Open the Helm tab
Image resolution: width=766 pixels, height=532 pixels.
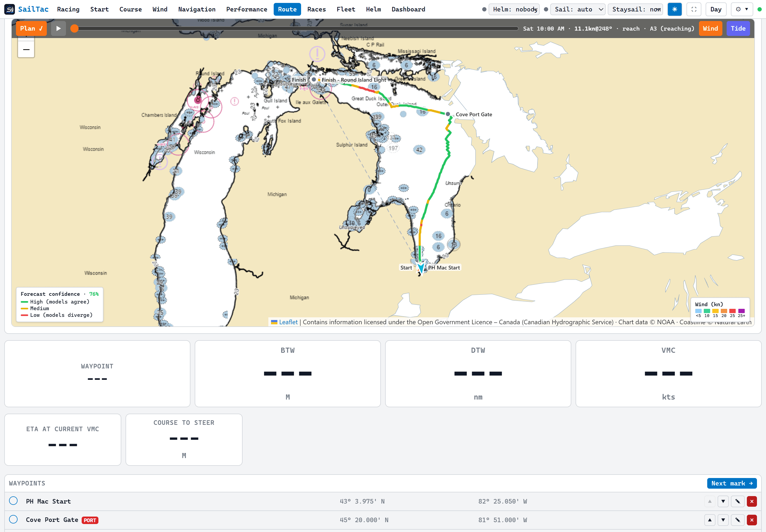(x=373, y=9)
